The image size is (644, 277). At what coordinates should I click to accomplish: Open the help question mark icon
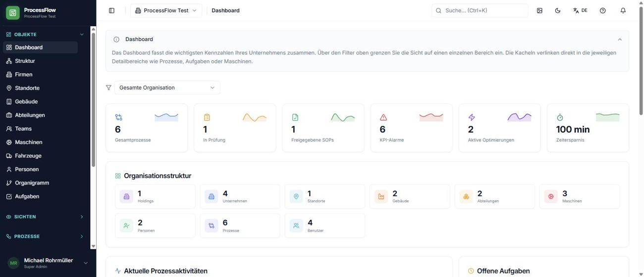(x=603, y=10)
